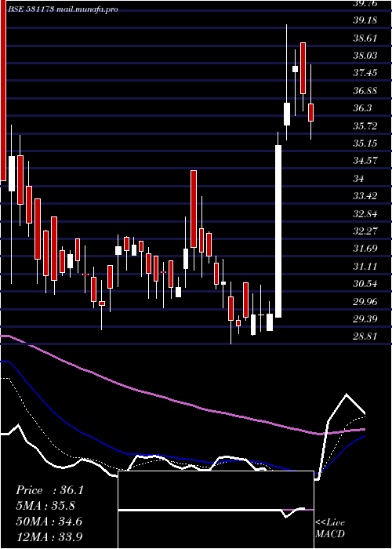Click the '5MA : 35.8' readout
392x549 pixels.
pyautogui.click(x=45, y=506)
